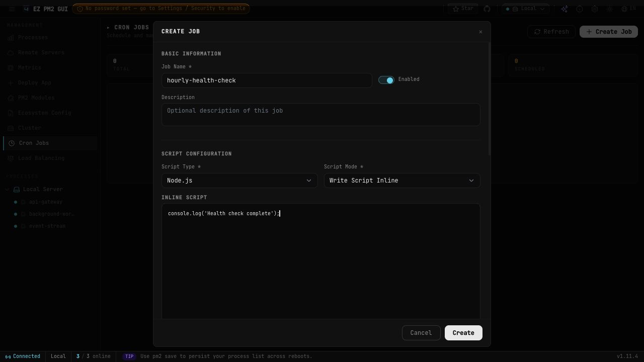This screenshot has width=644, height=362.
Task: Click the no-password security warning banner
Action: pos(161,9)
